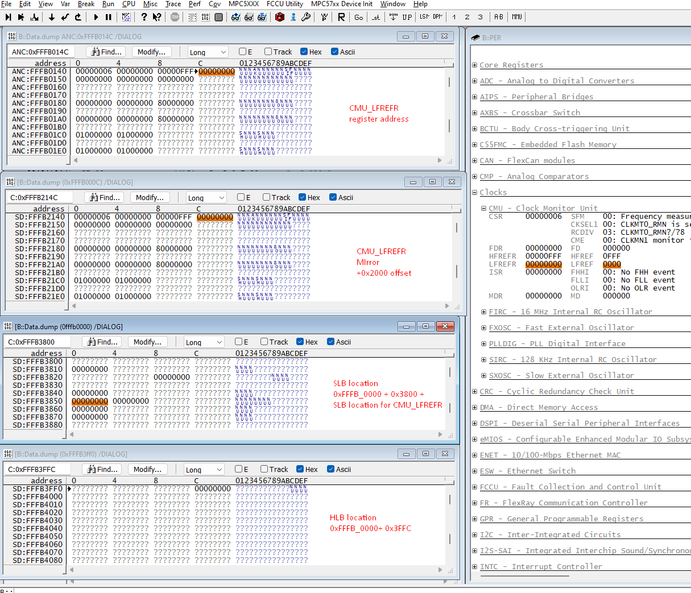
Task: Click the grayed Stop sign icon
Action: (x=175, y=17)
